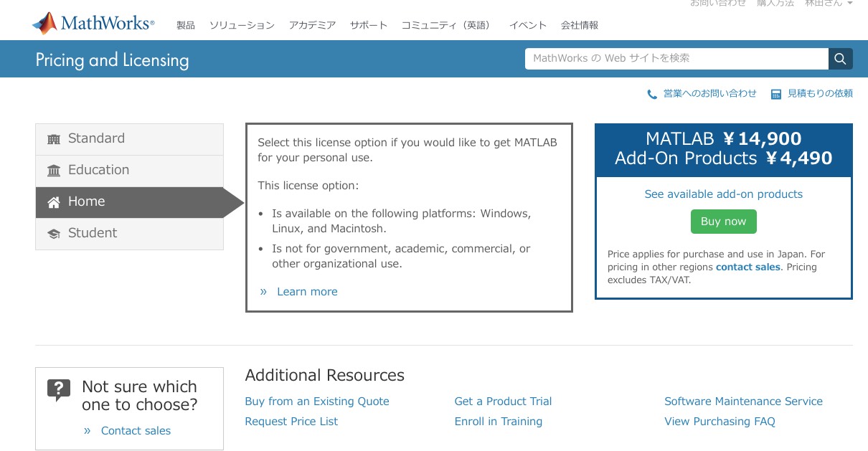Click the phone icon for sales inquiry
The image size is (868, 451).
point(652,94)
